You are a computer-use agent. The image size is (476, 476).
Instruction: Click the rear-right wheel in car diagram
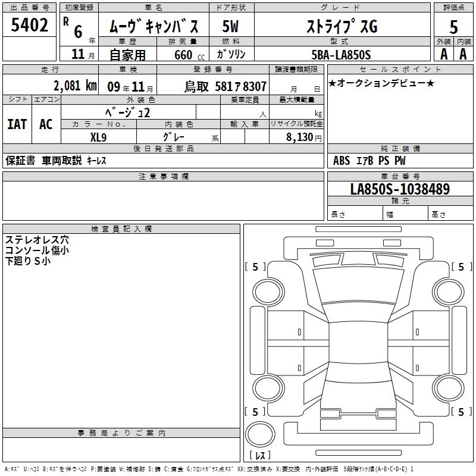click(449, 388)
